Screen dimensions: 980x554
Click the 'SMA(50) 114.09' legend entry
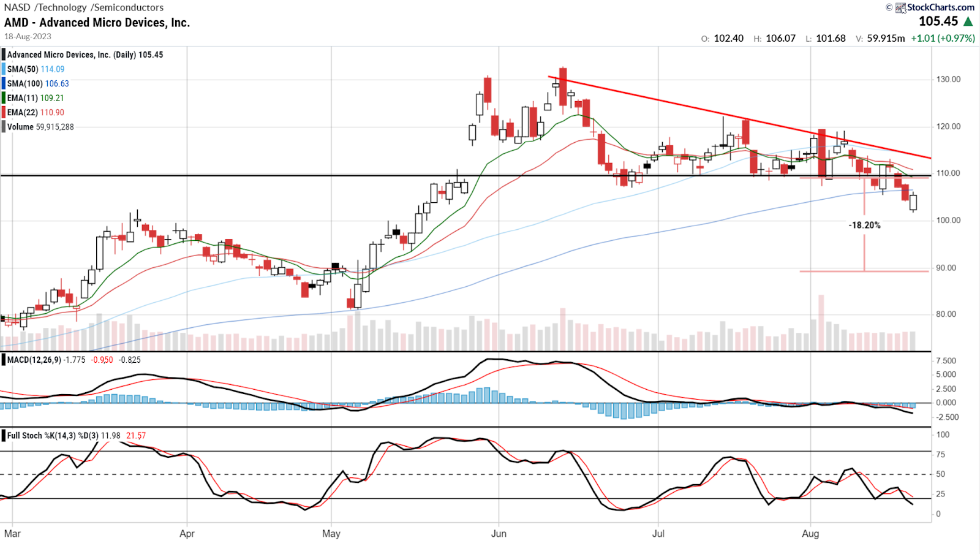click(x=36, y=69)
